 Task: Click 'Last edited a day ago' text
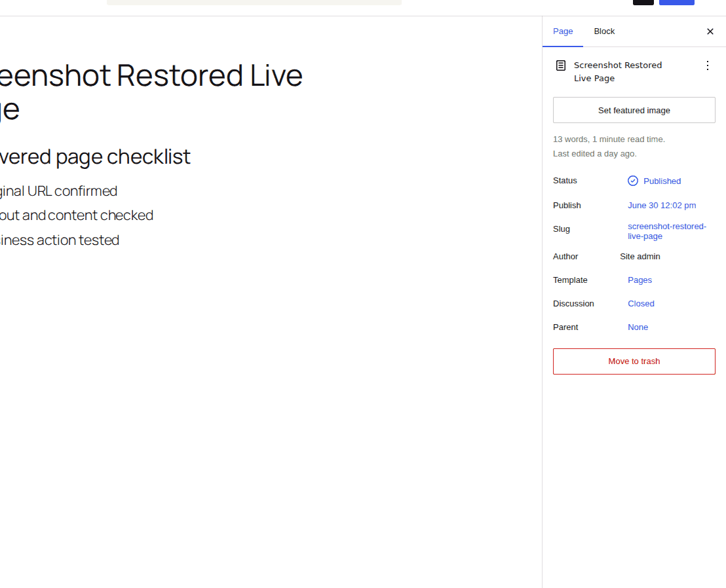(594, 154)
